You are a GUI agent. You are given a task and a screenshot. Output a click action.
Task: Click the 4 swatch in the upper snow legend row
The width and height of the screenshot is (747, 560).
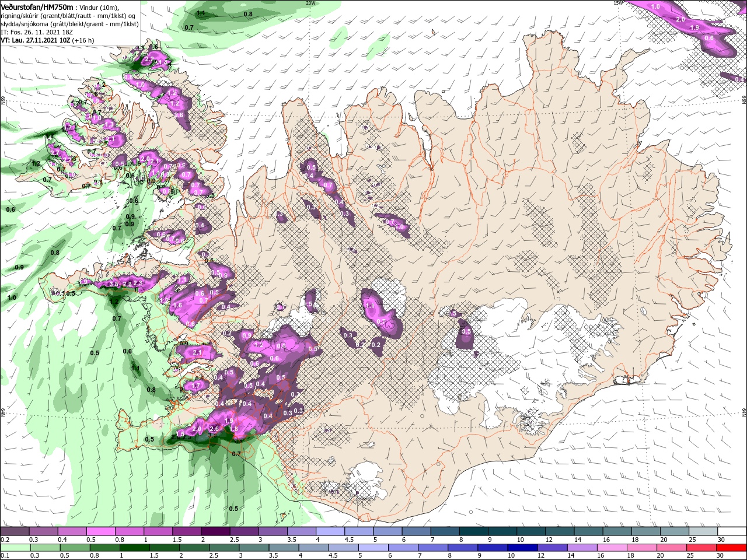[330, 532]
